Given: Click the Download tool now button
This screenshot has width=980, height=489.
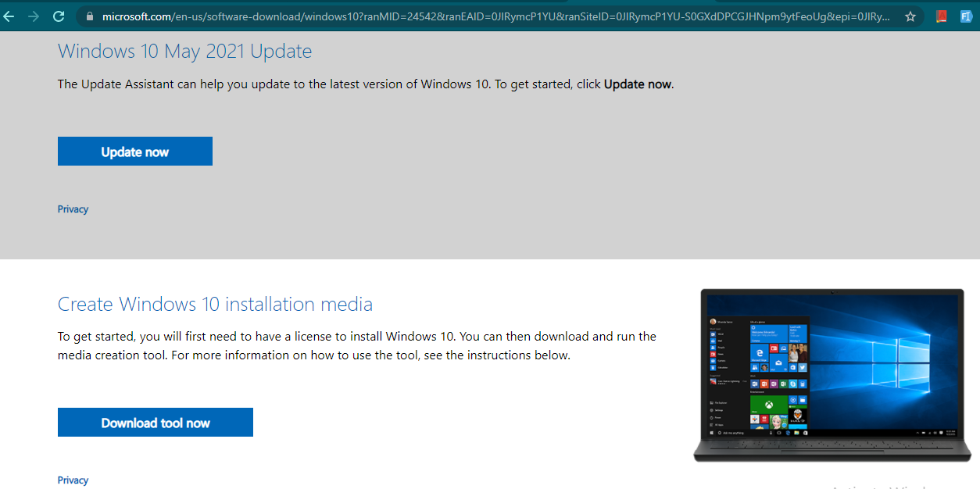Looking at the screenshot, I should tap(156, 423).
